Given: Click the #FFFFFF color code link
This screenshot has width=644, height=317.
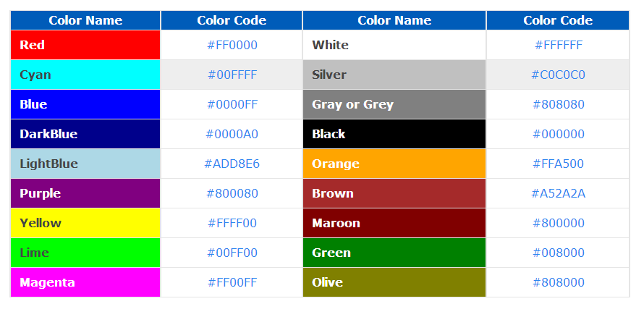Looking at the screenshot, I should (x=558, y=45).
